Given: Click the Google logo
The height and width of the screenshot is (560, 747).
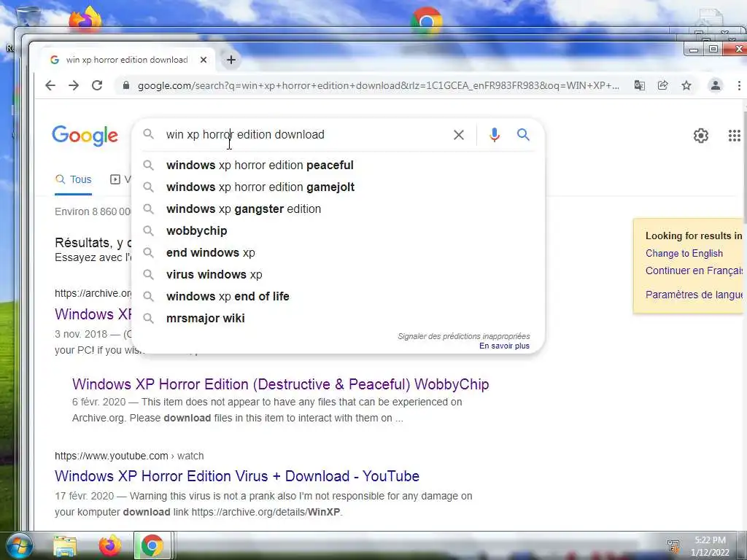Looking at the screenshot, I should 85,136.
